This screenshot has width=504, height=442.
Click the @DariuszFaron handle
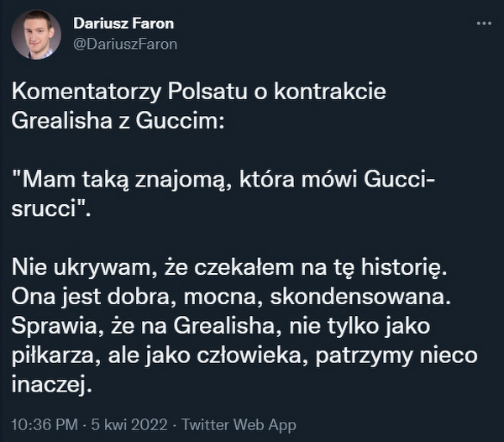125,45
